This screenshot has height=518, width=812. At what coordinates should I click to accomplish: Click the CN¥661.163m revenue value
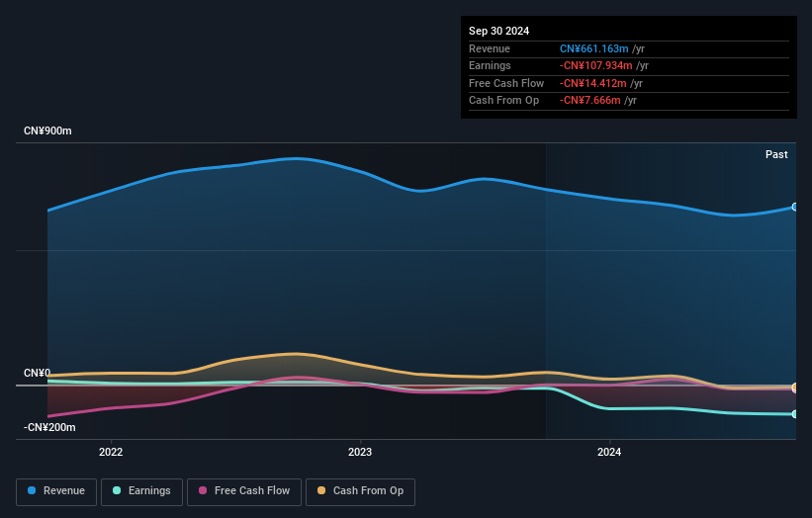click(x=594, y=48)
